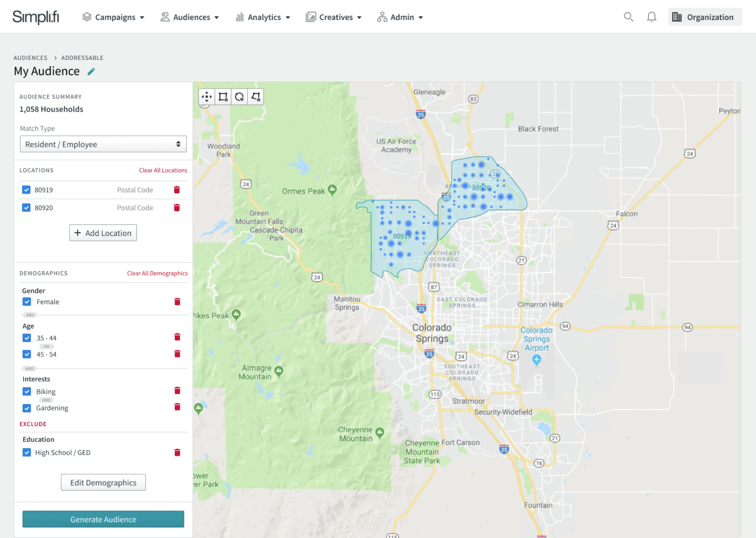The height and width of the screenshot is (538, 756).
Task: Select the pan/move map tool
Action: (206, 97)
